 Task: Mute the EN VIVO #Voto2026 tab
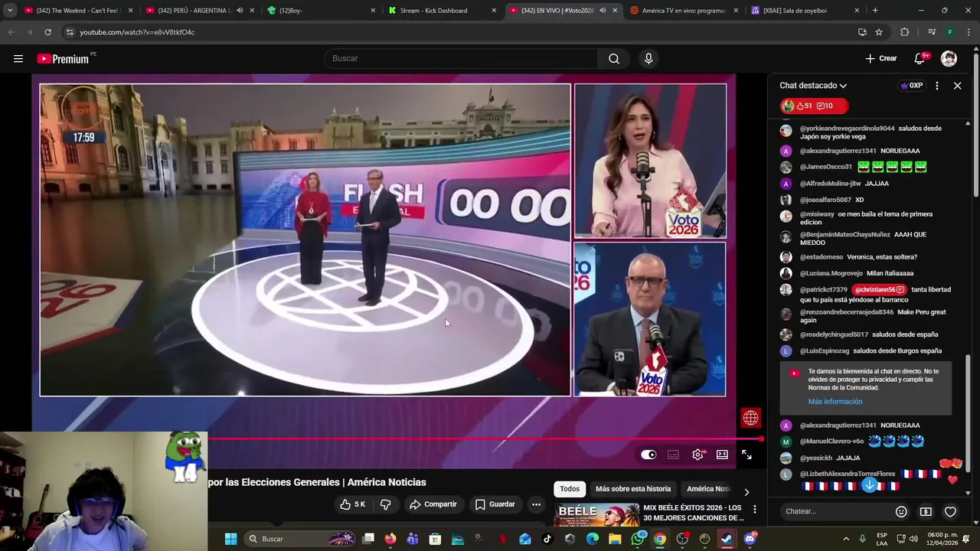point(603,11)
